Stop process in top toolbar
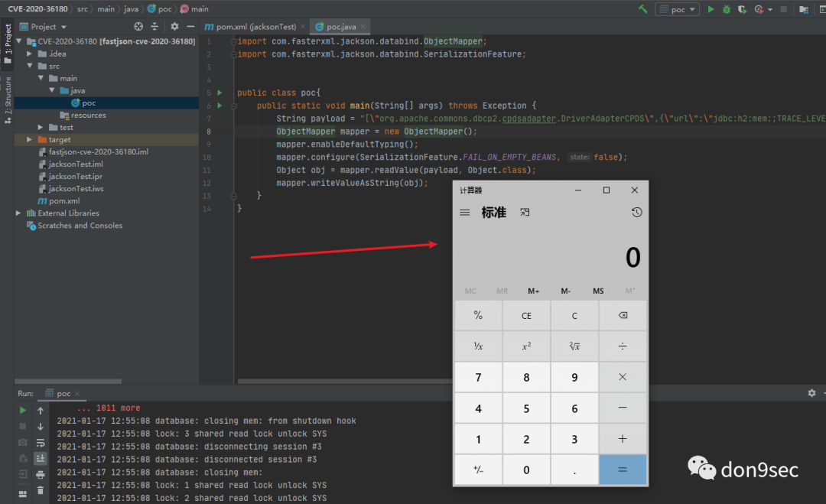Viewport: 826px width, 504px height. click(x=784, y=9)
